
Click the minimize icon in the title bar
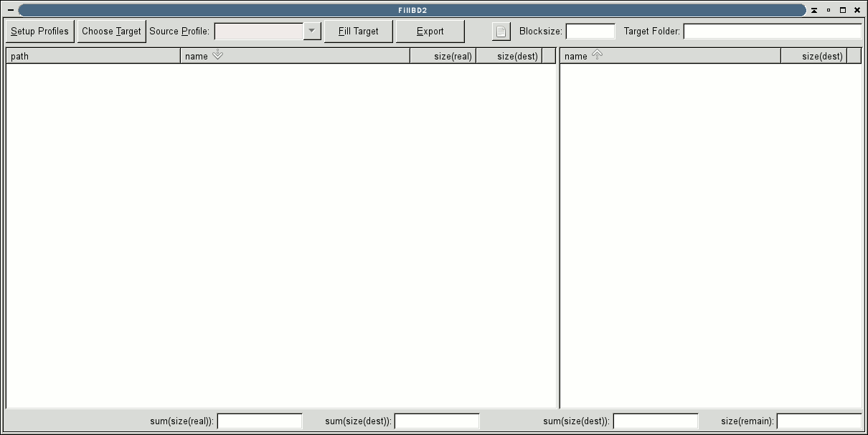pyautogui.click(x=829, y=10)
